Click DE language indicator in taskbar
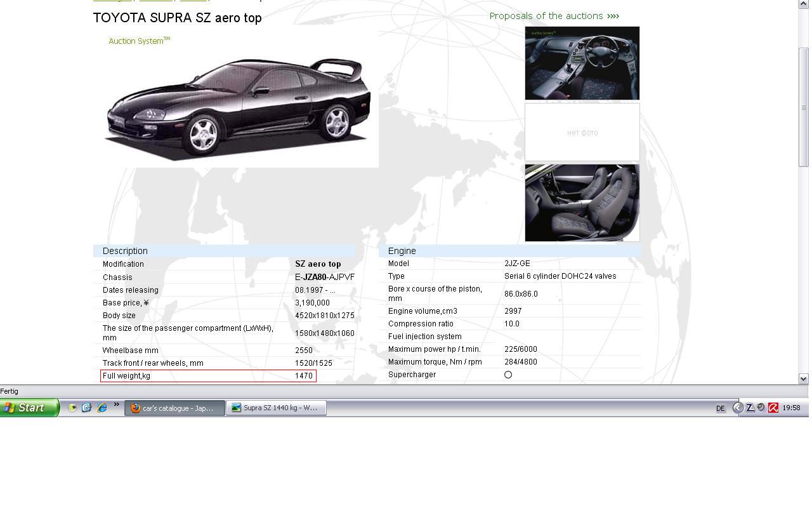 (x=721, y=408)
